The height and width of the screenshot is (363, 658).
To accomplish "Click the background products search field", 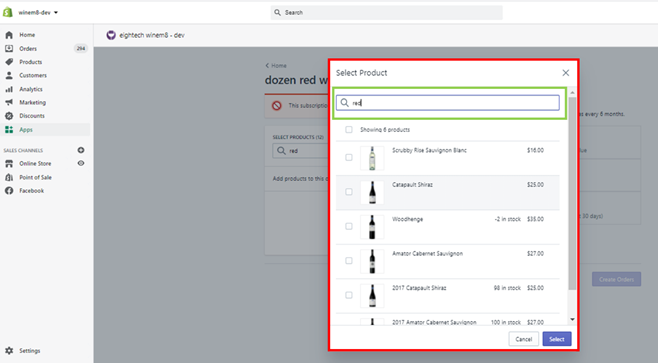I will 301,151.
